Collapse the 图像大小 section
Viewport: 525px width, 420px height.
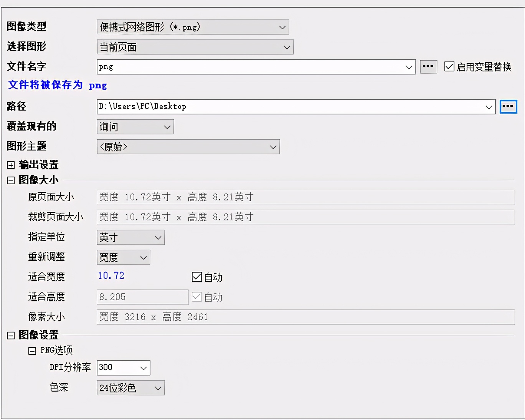11,180
